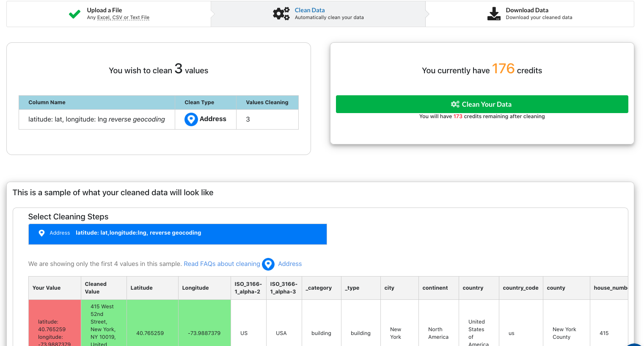Click the 'You wish to clean 3 values' heading

click(159, 69)
